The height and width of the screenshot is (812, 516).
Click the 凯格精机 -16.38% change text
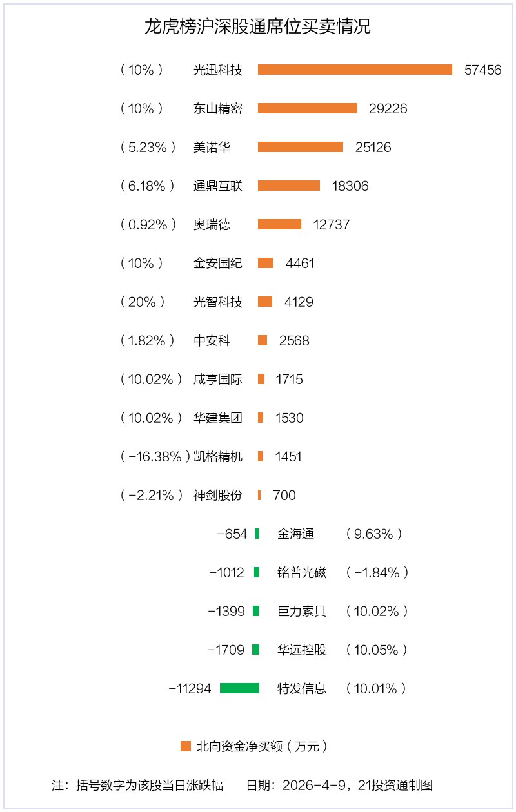point(155,456)
